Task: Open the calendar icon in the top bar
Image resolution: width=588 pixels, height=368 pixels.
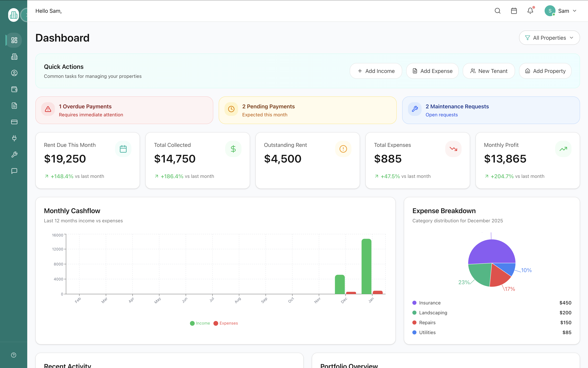Action: (x=514, y=11)
